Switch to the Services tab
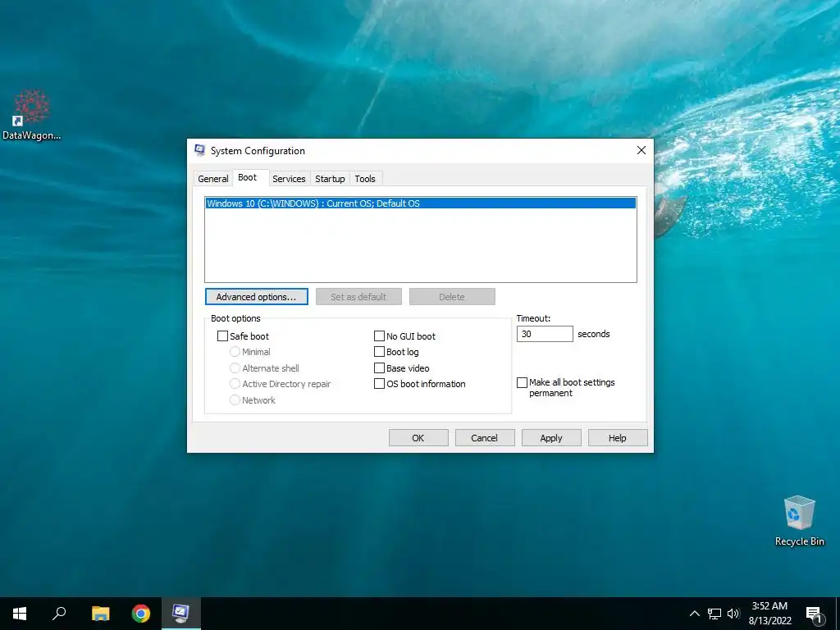The image size is (840, 630). (289, 179)
